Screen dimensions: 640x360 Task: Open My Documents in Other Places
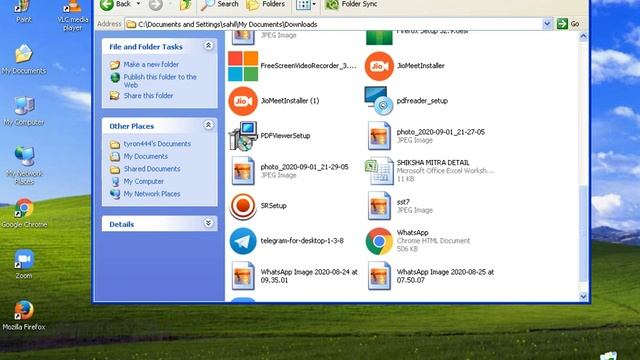click(145, 156)
